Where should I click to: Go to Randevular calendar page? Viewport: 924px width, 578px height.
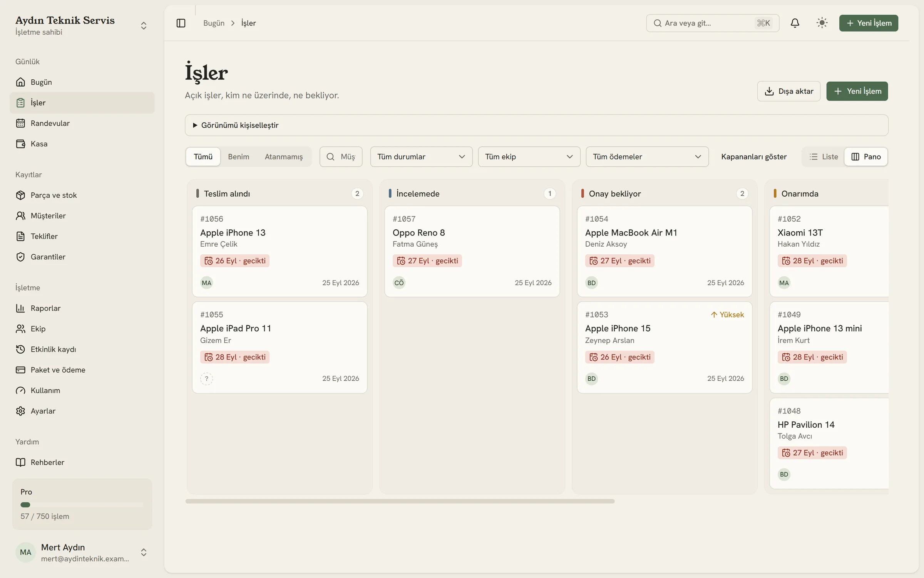click(x=82, y=123)
